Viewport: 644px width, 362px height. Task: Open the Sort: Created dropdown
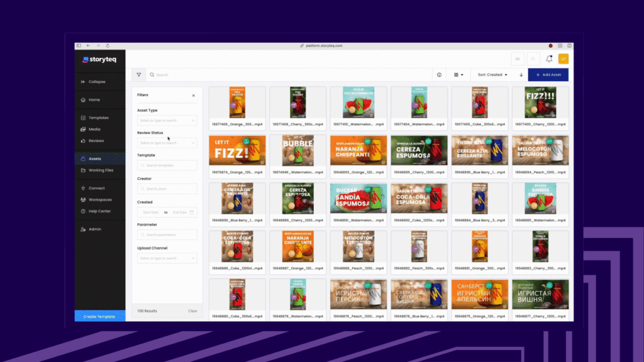tap(492, 75)
